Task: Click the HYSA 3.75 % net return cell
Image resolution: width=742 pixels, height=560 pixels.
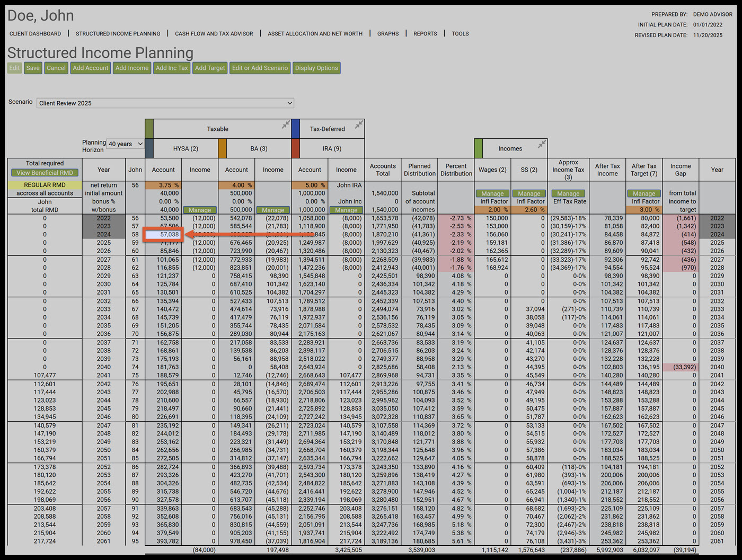Action: pos(163,185)
